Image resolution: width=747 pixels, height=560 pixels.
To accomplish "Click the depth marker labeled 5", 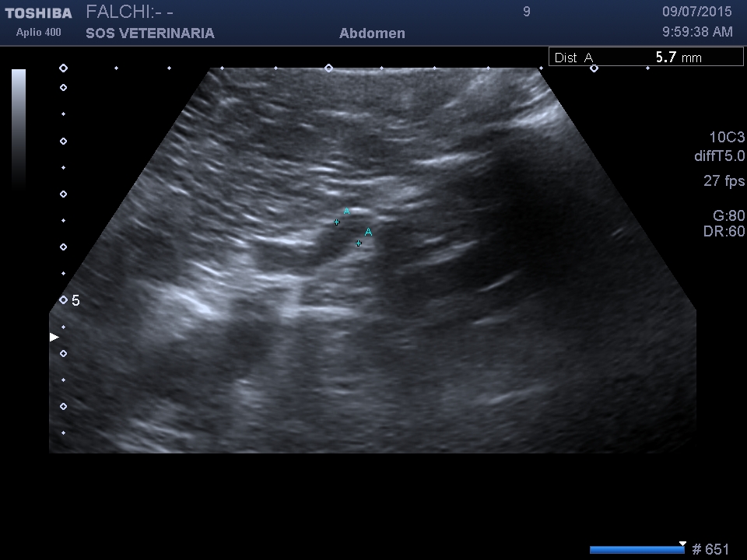I will [75, 300].
